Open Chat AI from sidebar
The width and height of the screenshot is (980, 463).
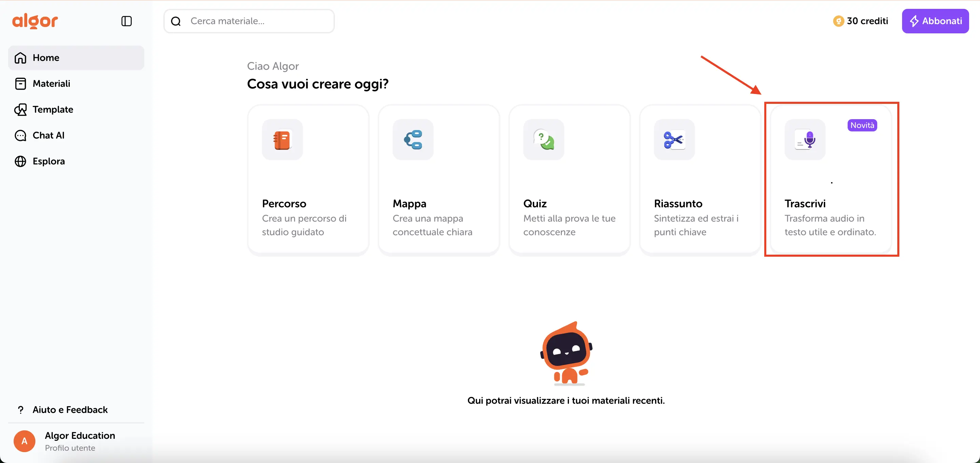(x=48, y=135)
